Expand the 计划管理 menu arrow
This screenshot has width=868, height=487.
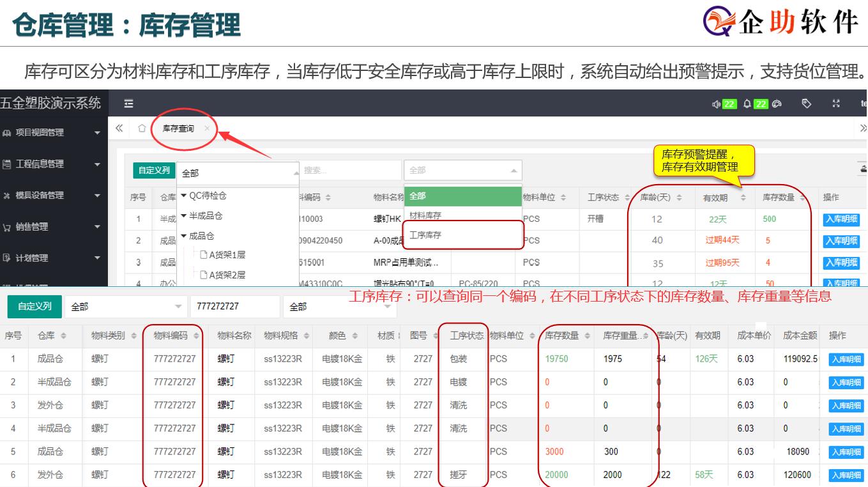click(97, 258)
